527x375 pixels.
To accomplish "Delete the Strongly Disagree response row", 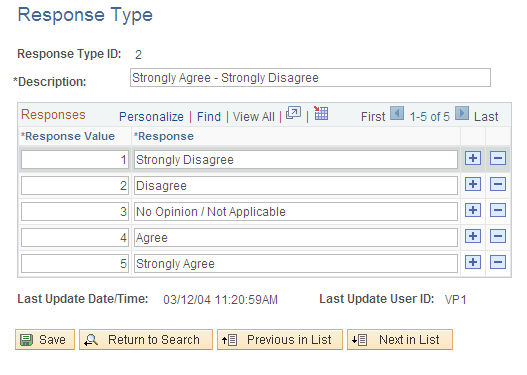I will coord(498,158).
